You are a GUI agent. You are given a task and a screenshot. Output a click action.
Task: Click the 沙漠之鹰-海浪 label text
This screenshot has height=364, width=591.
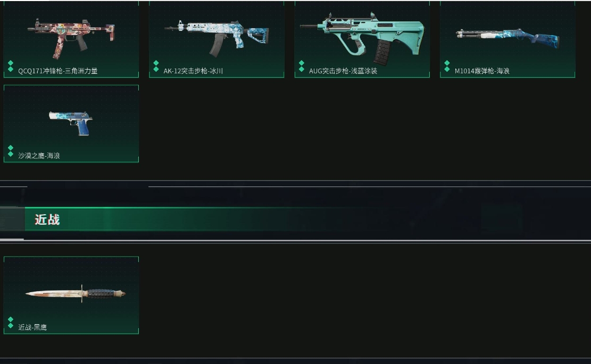pyautogui.click(x=39, y=156)
